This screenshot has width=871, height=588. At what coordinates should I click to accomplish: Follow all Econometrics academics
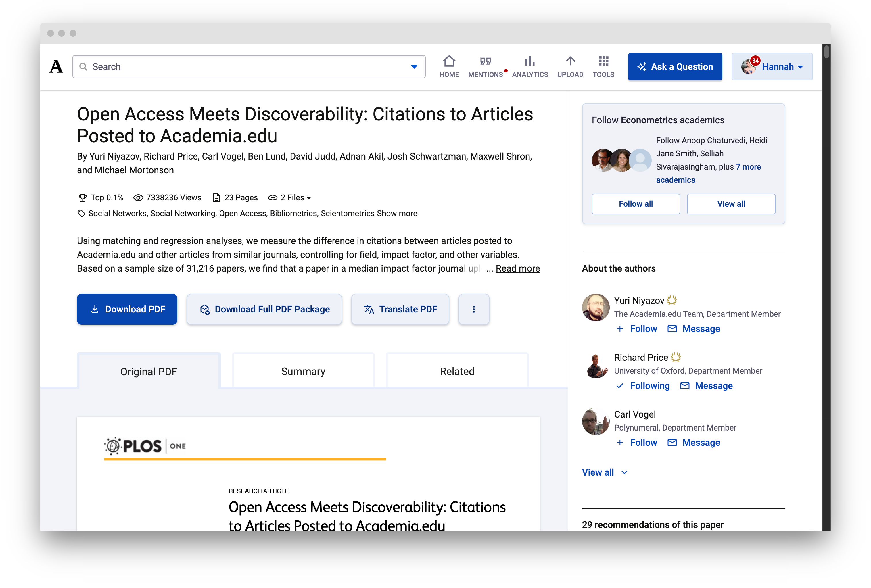click(x=636, y=204)
